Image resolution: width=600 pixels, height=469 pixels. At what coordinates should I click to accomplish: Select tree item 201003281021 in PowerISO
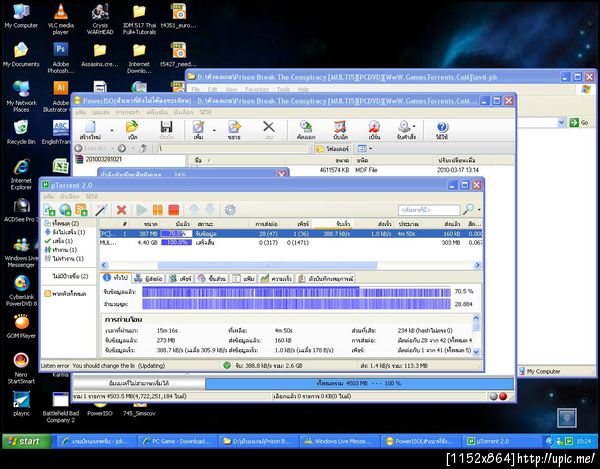click(103, 159)
